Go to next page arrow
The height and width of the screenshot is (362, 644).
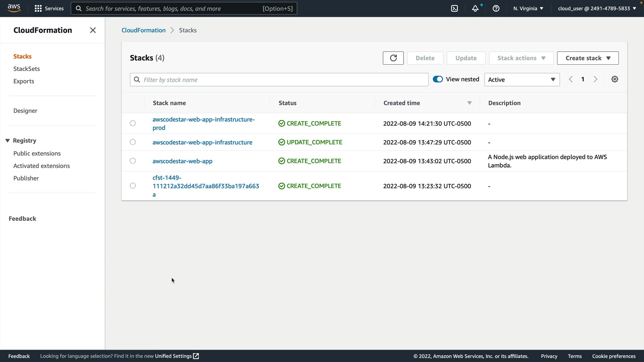click(595, 79)
